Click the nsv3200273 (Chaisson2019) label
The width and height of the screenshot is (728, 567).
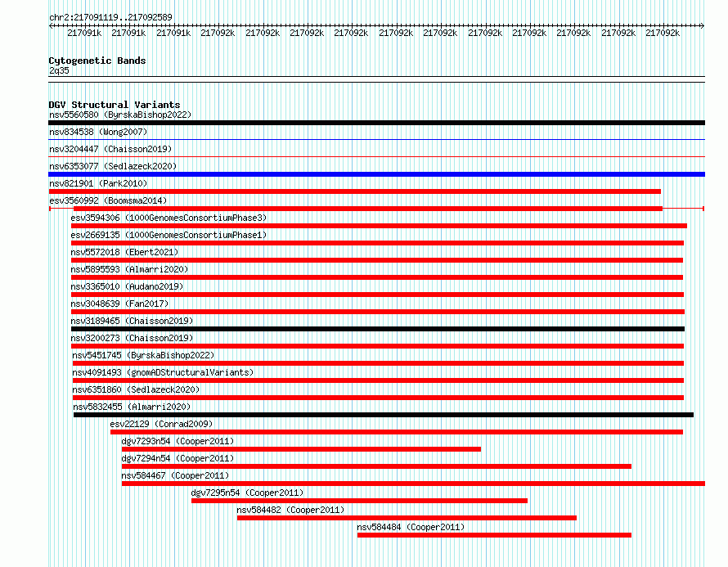pos(132,338)
